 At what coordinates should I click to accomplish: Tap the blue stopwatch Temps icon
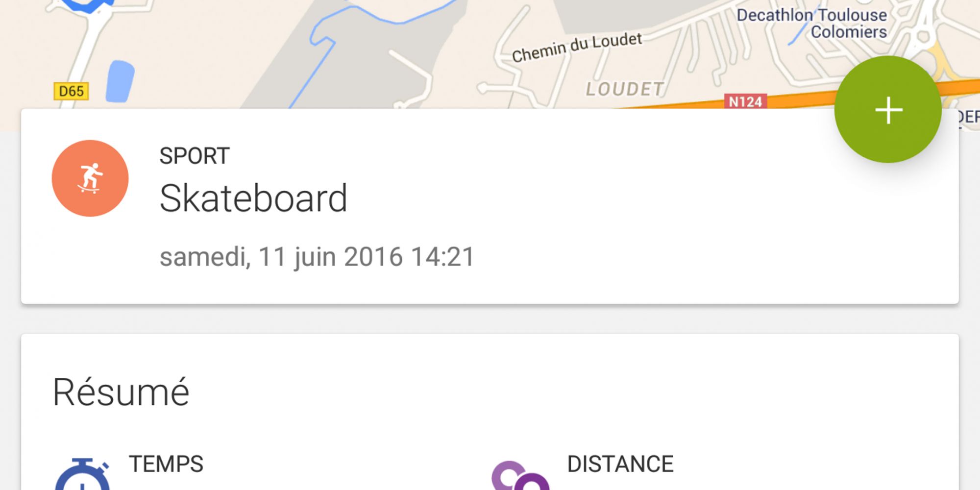pyautogui.click(x=82, y=474)
